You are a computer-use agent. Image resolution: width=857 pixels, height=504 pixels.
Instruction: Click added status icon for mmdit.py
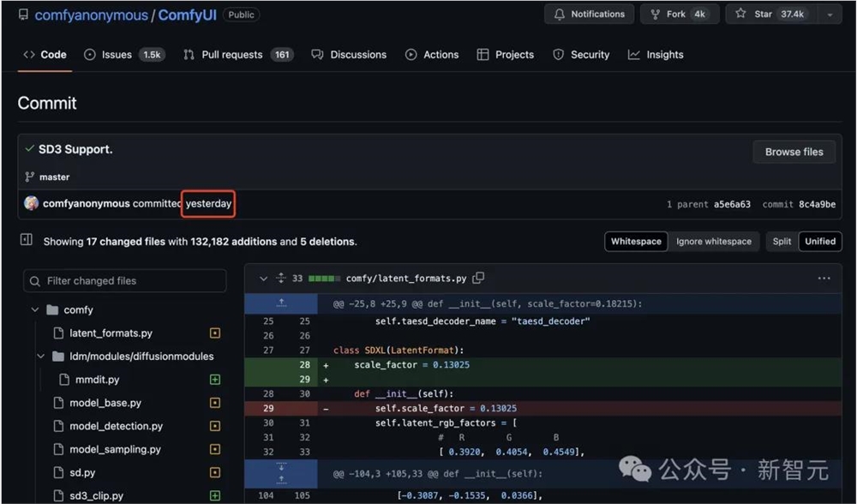coord(215,380)
